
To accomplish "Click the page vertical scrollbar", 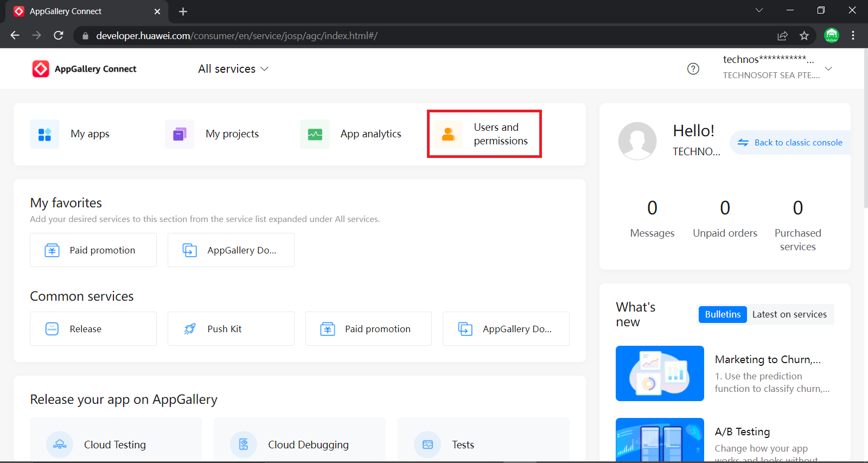I will point(865,128).
